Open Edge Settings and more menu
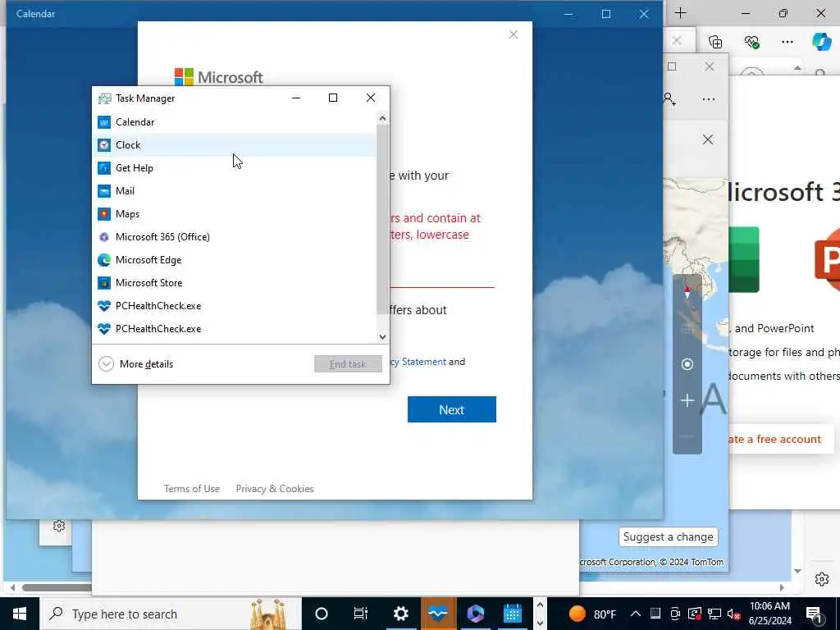This screenshot has height=630, width=840. (787, 42)
